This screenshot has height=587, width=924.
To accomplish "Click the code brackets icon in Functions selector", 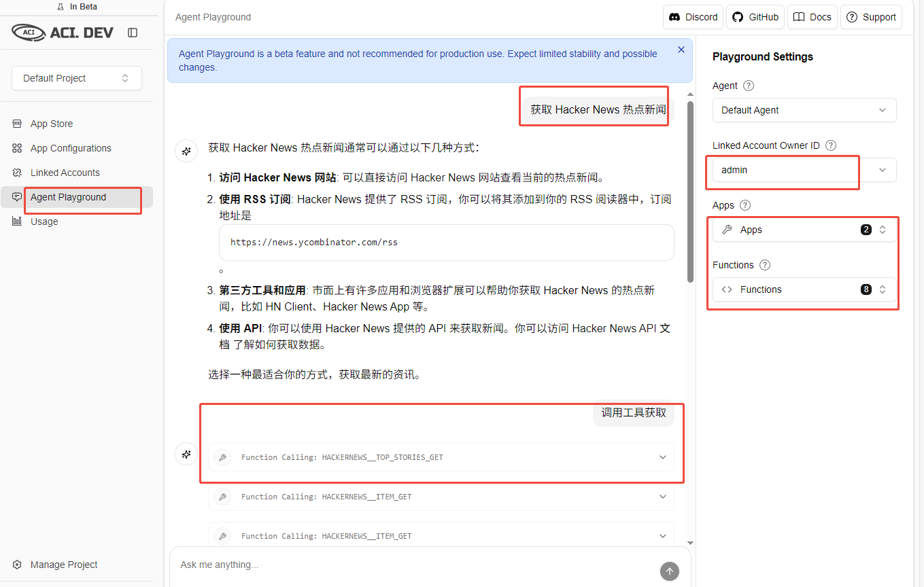I will pyautogui.click(x=727, y=289).
